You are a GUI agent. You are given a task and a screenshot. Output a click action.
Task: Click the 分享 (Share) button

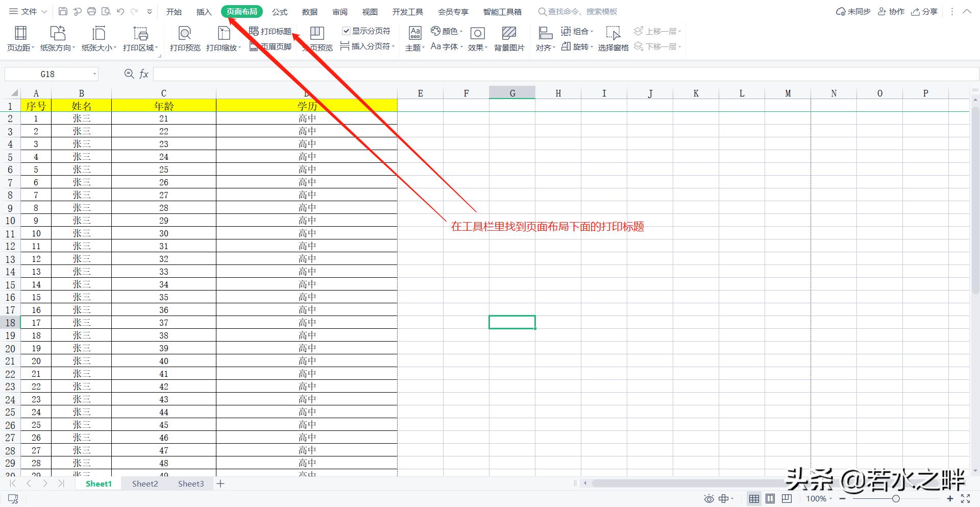[924, 11]
